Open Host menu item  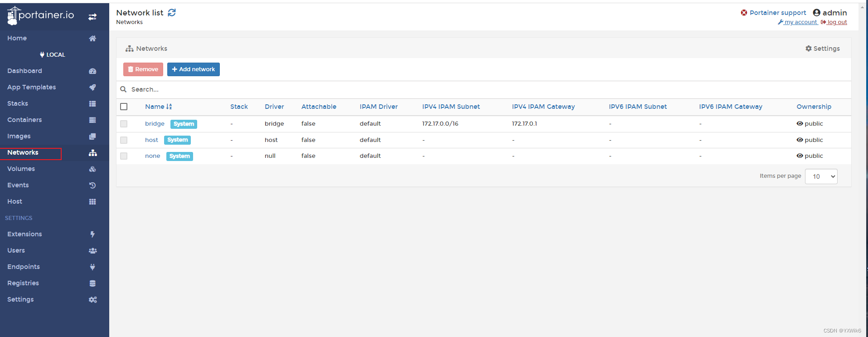(15, 202)
